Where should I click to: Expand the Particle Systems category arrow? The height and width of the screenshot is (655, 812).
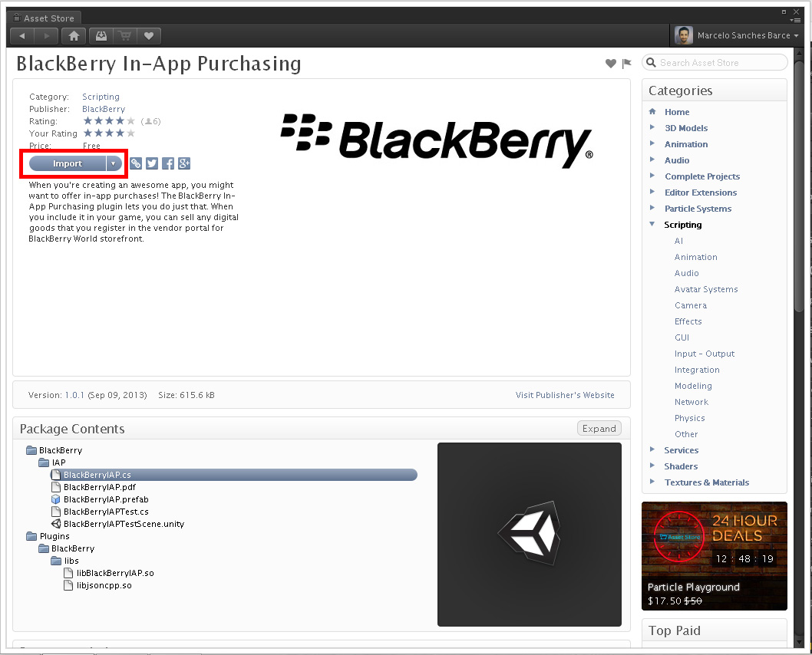coord(652,208)
